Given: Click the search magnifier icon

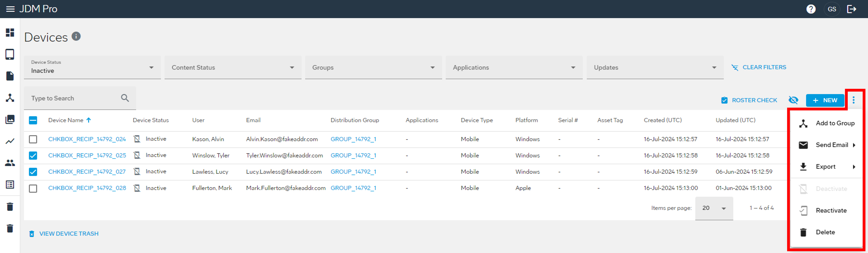Looking at the screenshot, I should coord(125,98).
